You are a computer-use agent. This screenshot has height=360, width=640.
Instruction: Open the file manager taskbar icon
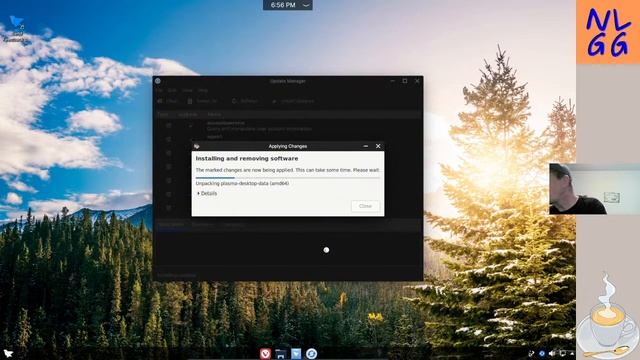pos(281,353)
